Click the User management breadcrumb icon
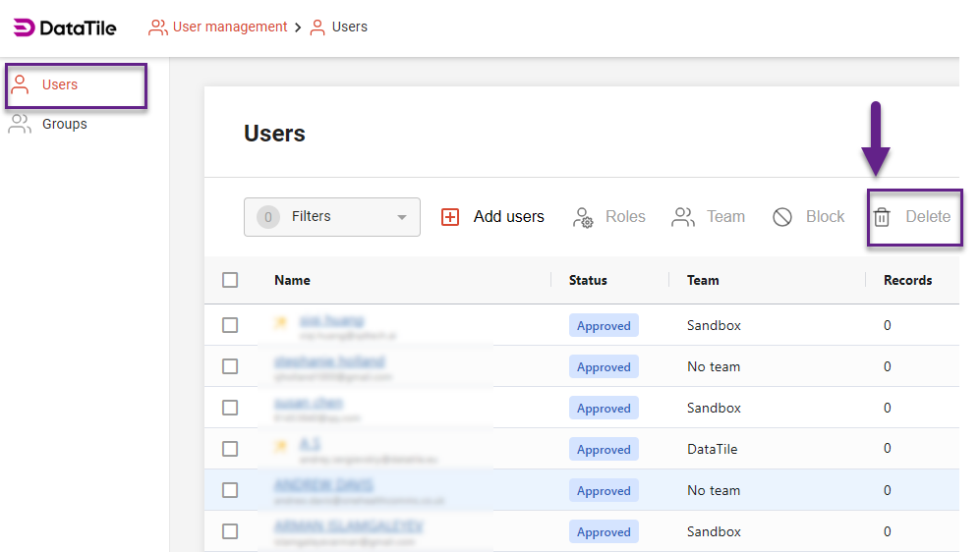 point(157,28)
